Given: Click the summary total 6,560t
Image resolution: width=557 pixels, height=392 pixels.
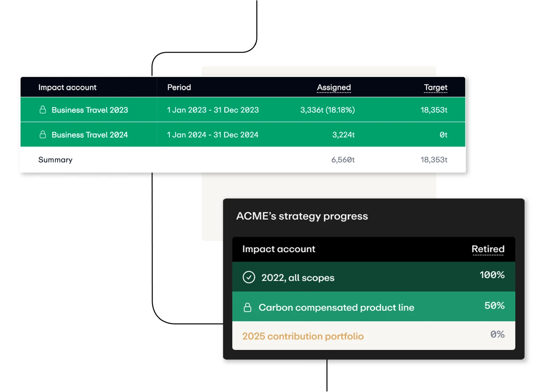Looking at the screenshot, I should click(x=343, y=160).
